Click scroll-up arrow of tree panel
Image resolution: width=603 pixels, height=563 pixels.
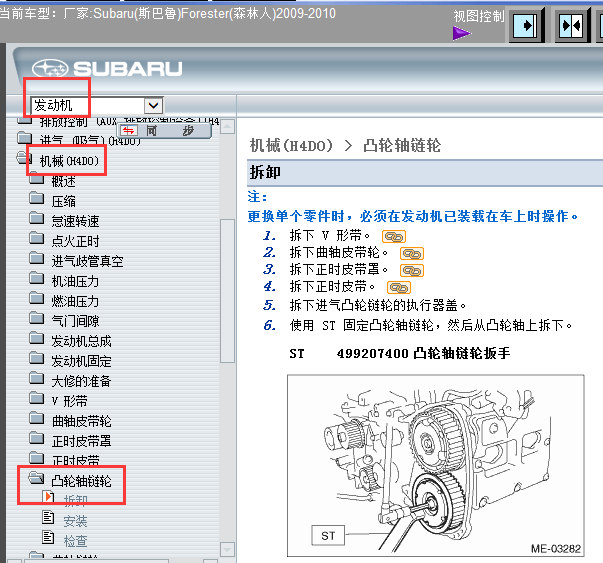(228, 126)
